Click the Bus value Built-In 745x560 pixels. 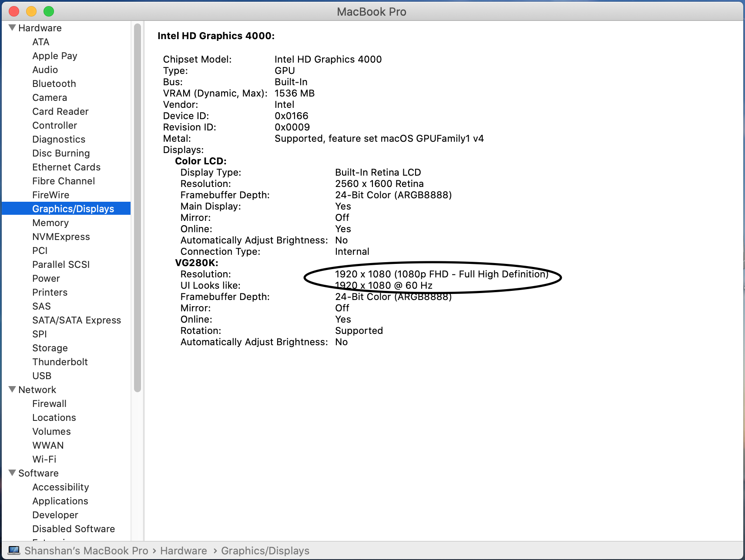(x=291, y=82)
